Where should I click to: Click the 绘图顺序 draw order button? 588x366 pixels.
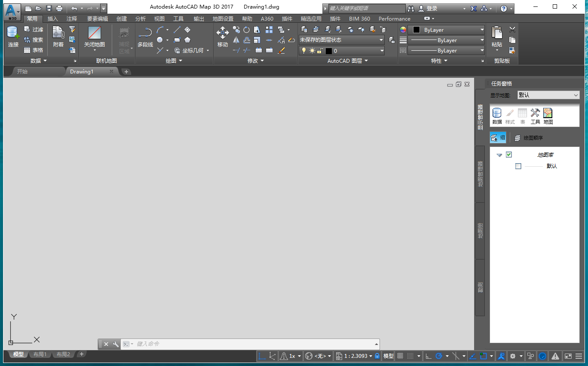coord(529,138)
